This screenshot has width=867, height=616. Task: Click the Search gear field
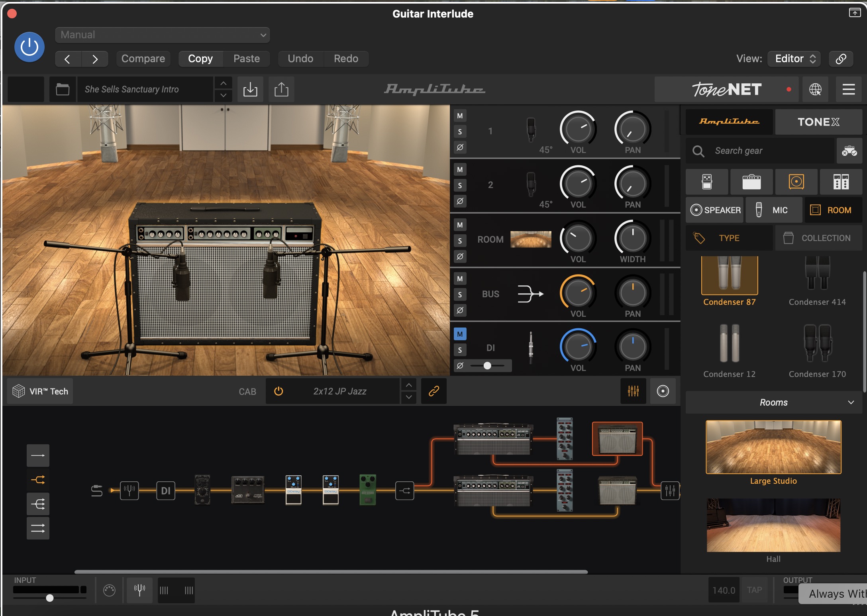pyautogui.click(x=760, y=151)
